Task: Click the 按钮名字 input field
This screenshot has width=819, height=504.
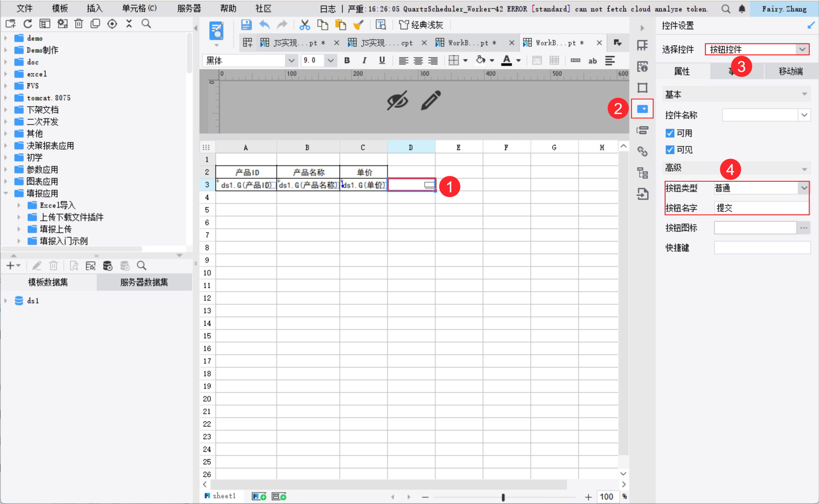Action: coord(762,208)
